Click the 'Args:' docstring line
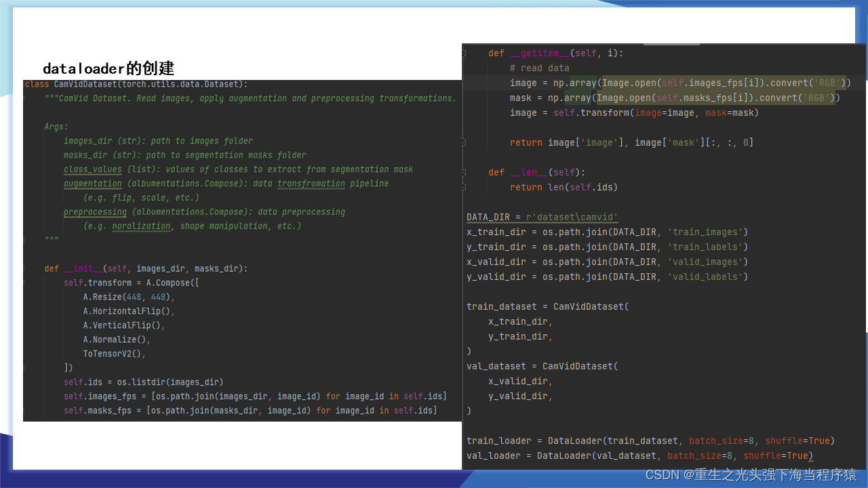 [56, 127]
